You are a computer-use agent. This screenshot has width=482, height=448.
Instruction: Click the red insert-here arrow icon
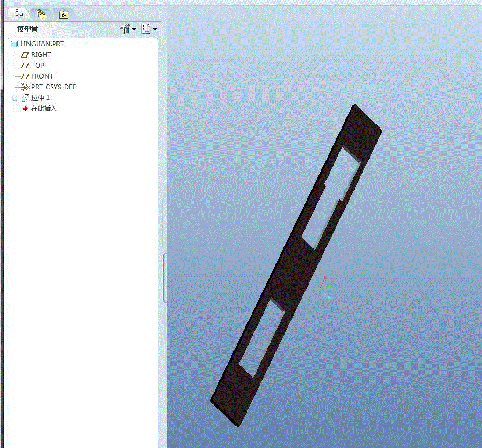(x=25, y=109)
